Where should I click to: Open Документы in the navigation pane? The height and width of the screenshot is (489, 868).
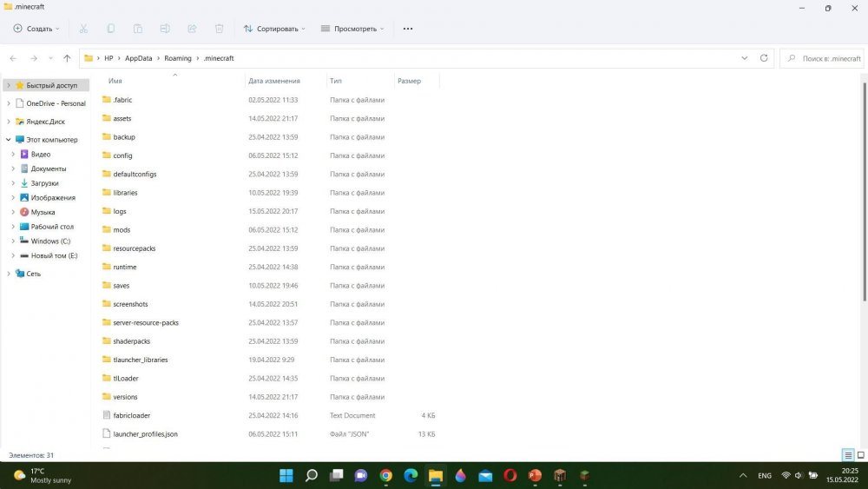point(48,169)
